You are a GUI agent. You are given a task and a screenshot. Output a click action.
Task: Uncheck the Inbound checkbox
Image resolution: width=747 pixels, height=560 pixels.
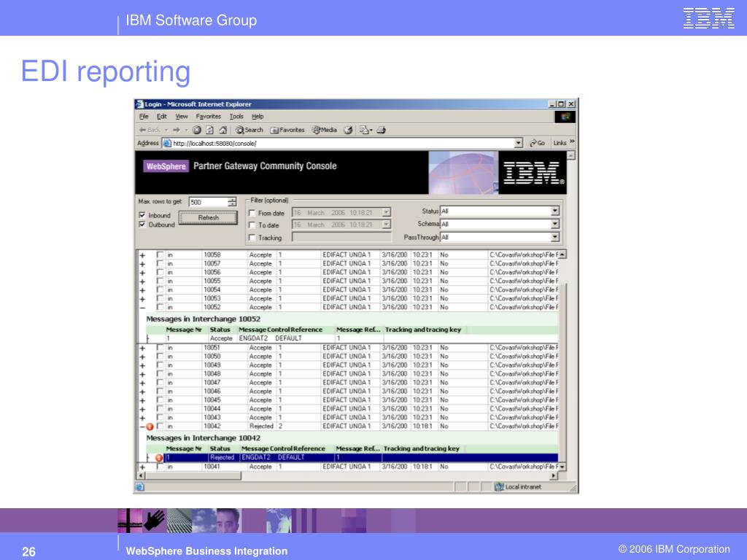coord(142,215)
